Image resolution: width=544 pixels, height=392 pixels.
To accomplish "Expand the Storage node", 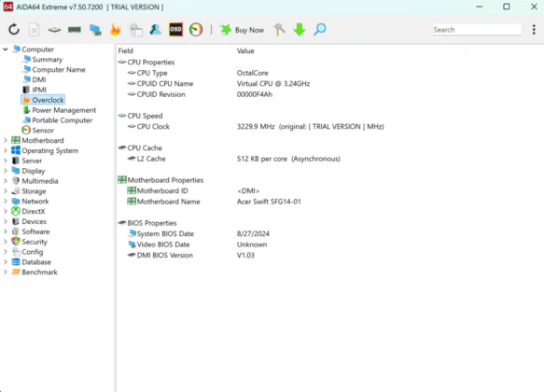I will [6, 191].
